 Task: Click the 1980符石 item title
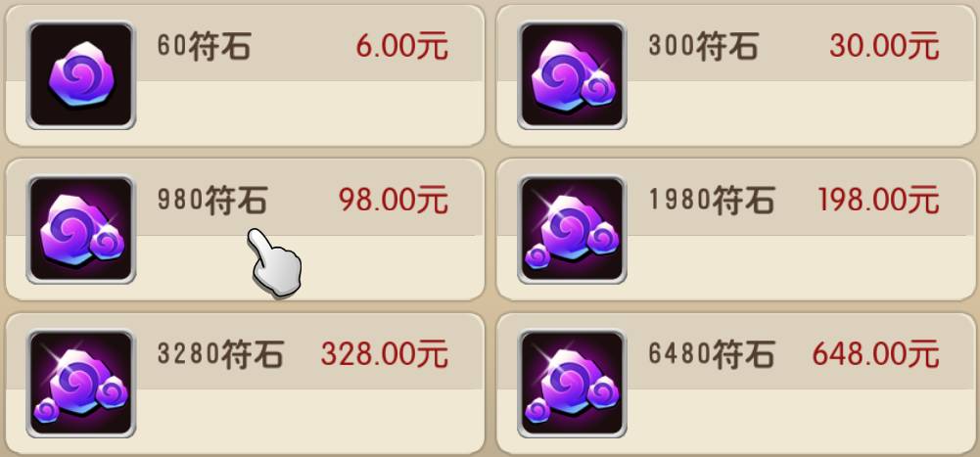pos(711,201)
